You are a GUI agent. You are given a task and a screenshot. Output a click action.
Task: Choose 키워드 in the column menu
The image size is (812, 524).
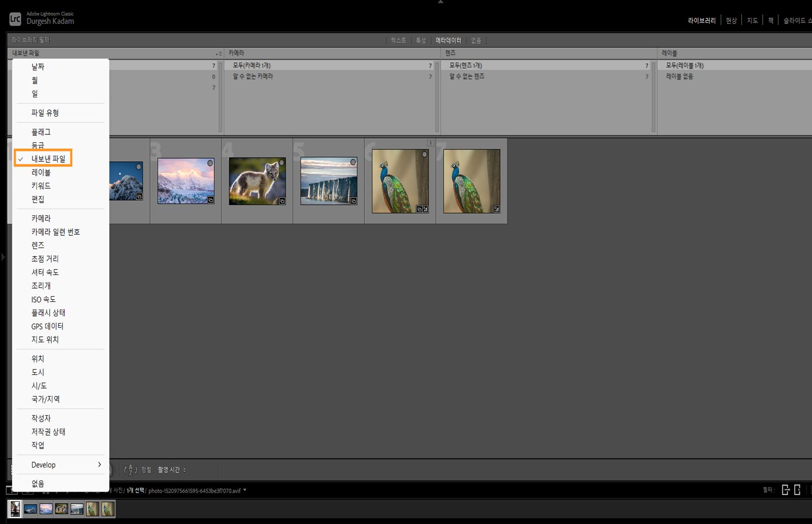(x=60, y=186)
